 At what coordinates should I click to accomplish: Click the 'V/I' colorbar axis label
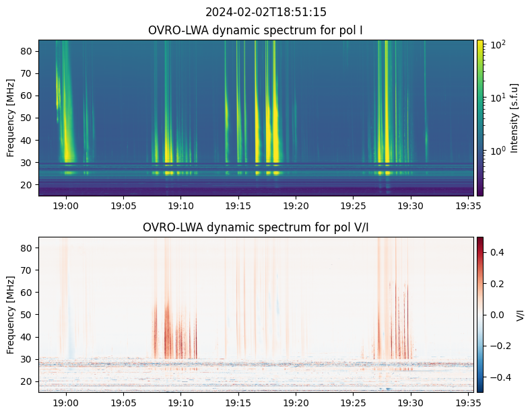click(519, 314)
